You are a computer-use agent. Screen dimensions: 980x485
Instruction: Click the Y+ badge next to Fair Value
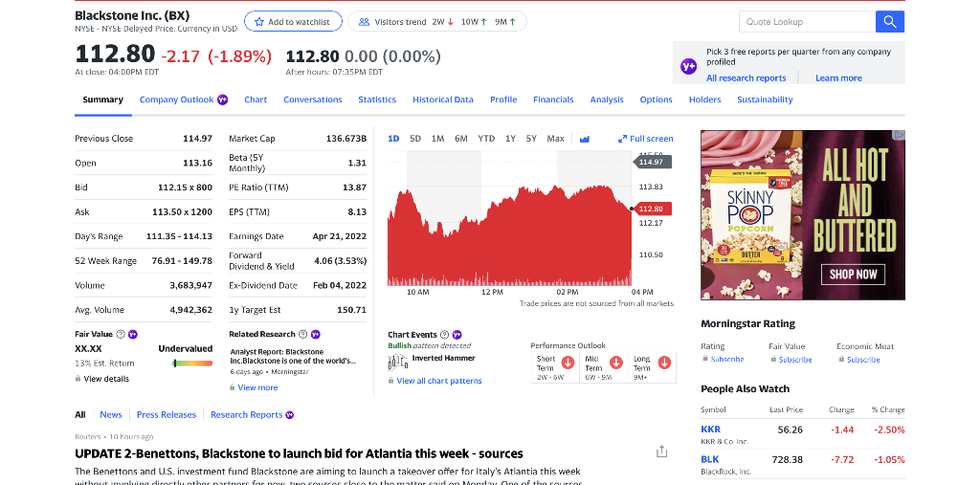[x=132, y=335]
